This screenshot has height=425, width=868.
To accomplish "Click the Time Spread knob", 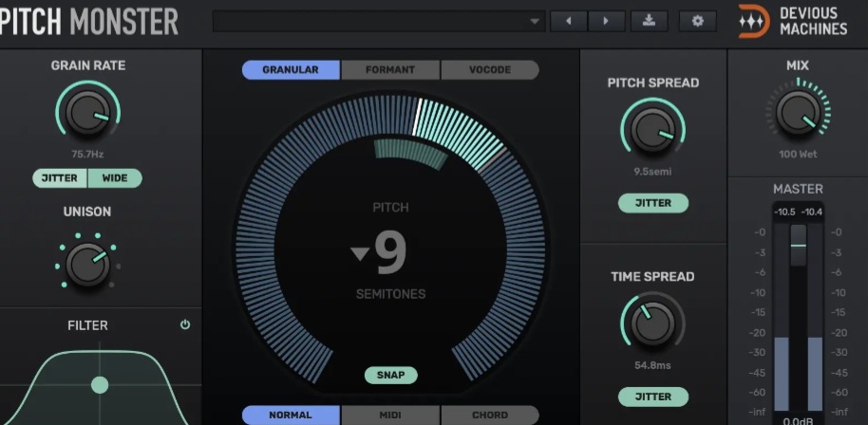I will coord(652,323).
